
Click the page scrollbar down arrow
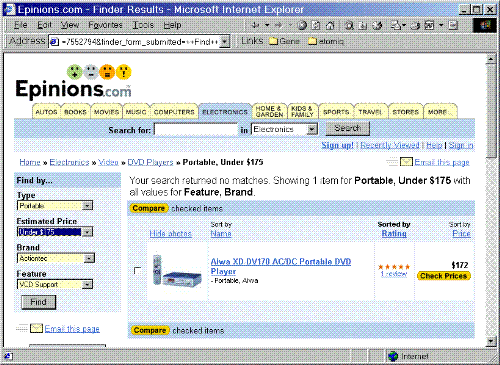click(x=491, y=341)
